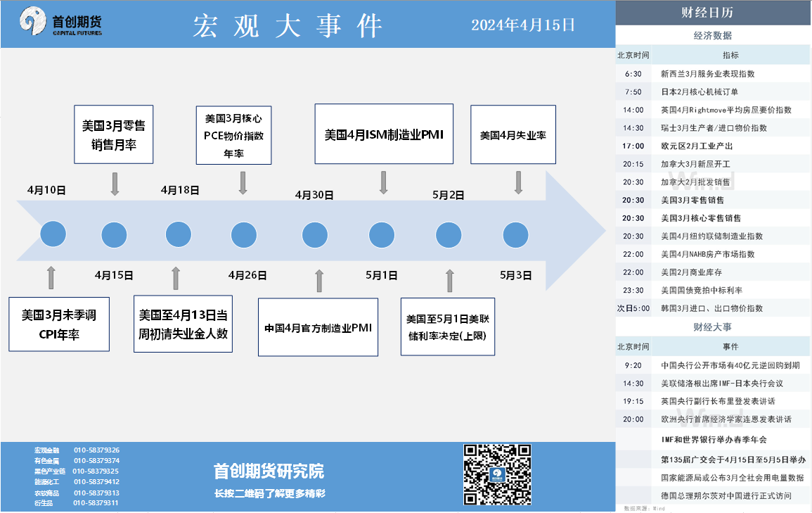Select row 韩国3月进口、出口物价指数
The width and height of the screenshot is (812, 513).
pos(713,308)
